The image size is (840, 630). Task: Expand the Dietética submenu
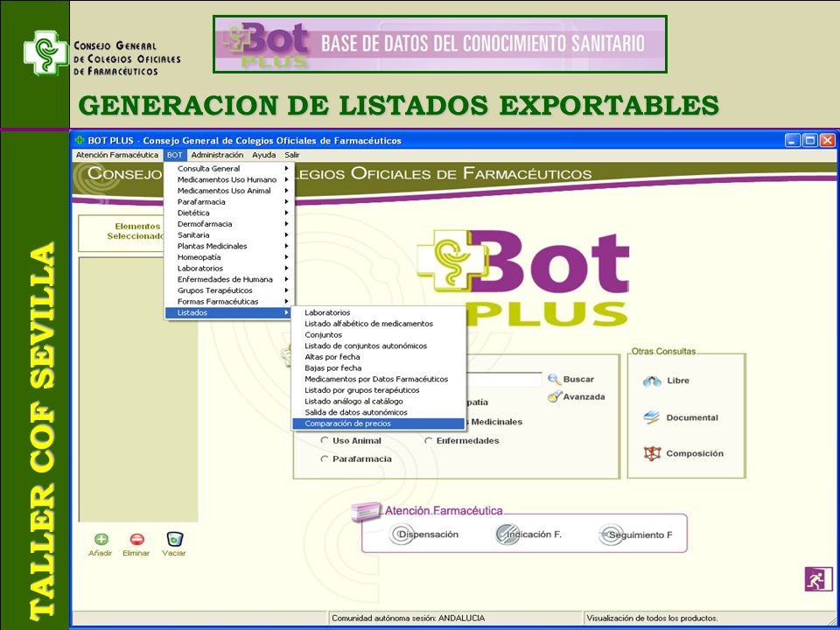pyautogui.click(x=229, y=213)
